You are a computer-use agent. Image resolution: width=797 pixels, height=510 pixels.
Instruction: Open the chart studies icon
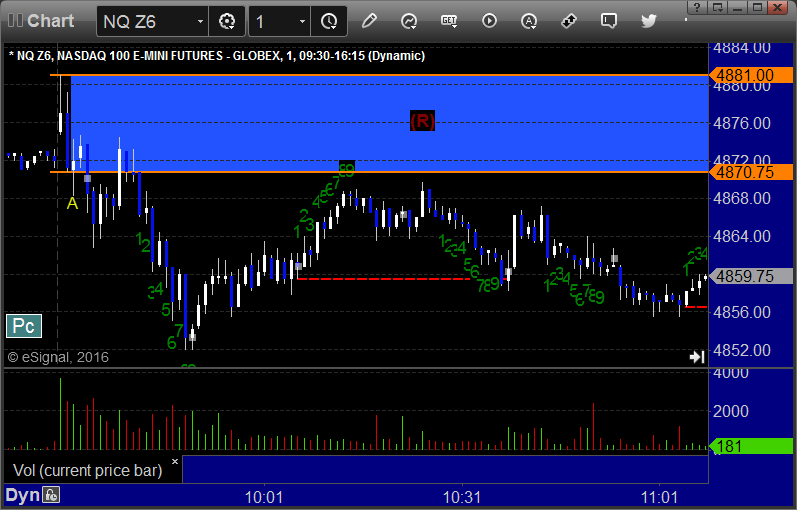409,21
